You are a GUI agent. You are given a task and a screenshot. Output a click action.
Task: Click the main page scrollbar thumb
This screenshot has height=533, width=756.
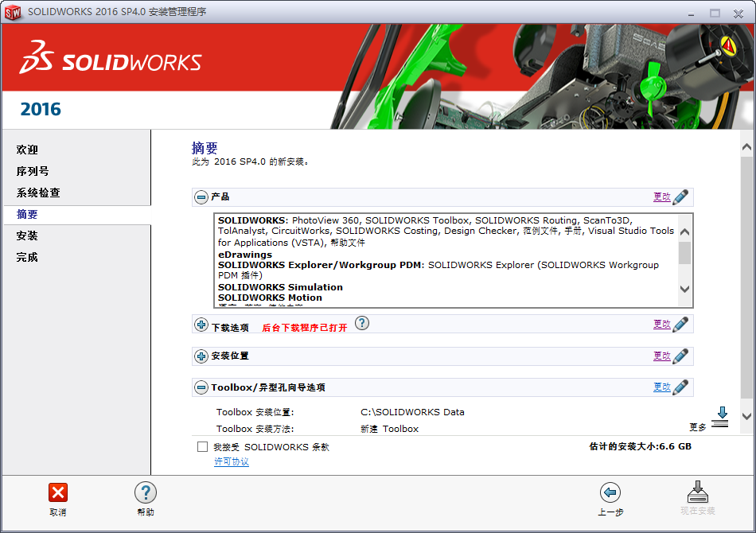pos(746,277)
